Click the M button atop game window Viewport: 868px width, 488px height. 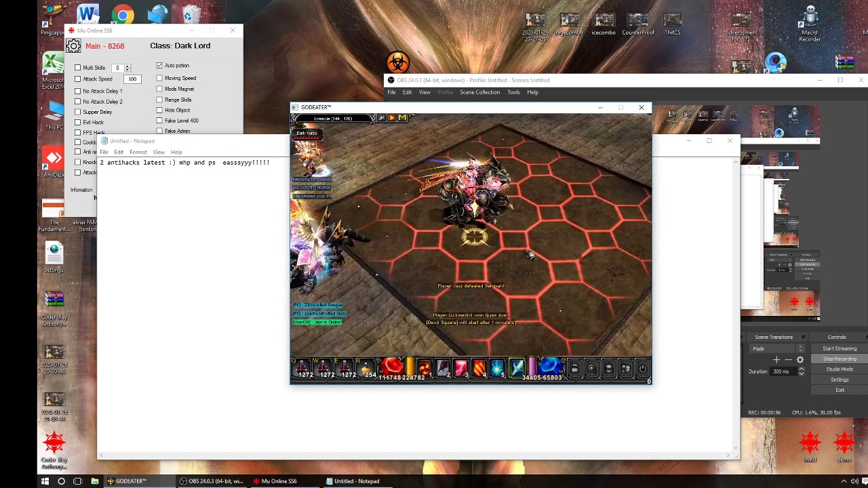tap(403, 118)
